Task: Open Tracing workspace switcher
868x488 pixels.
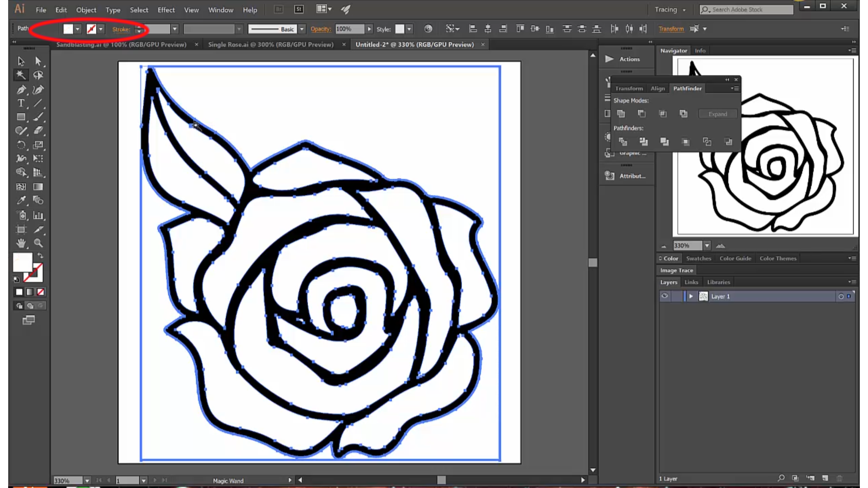Action: (x=670, y=9)
